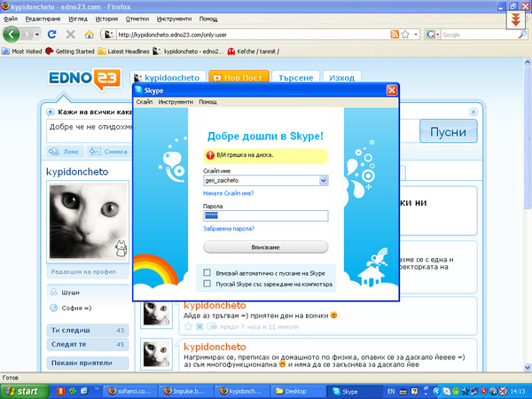Click the EDNO23 logo
The height and width of the screenshot is (399, 532).
85,79
